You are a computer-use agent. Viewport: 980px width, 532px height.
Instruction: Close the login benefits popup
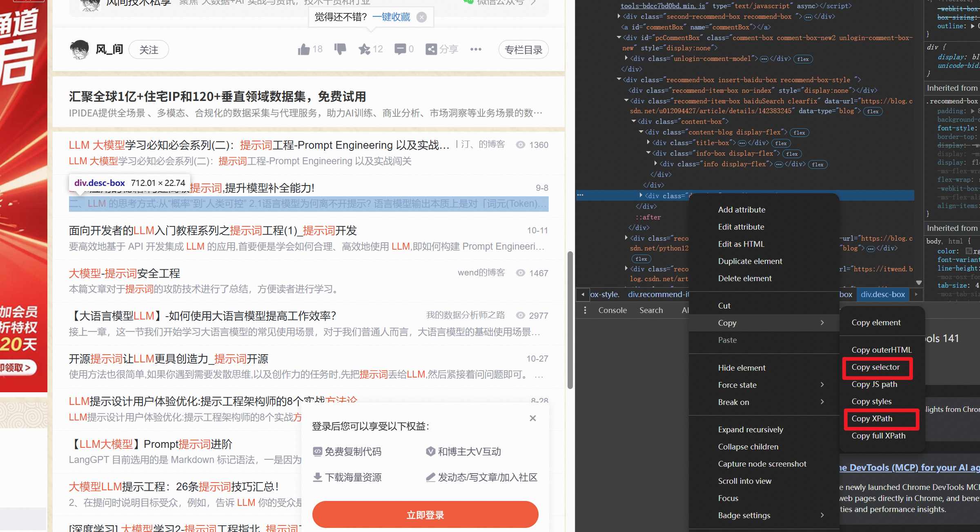(532, 418)
